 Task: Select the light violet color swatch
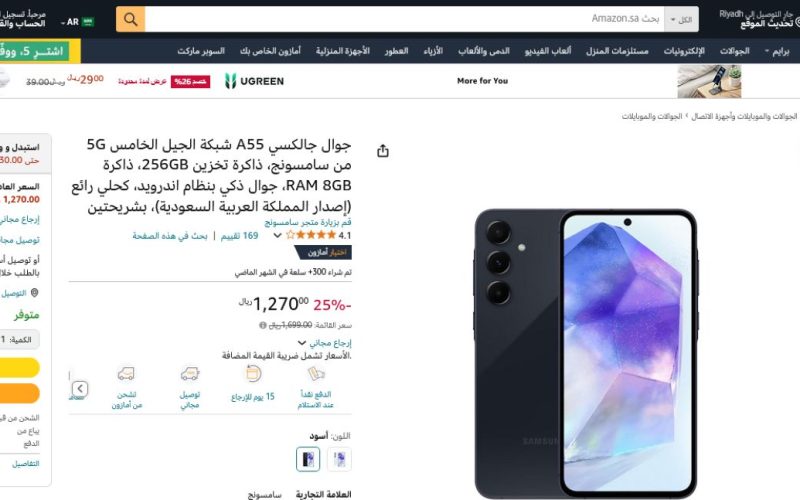[x=339, y=459]
